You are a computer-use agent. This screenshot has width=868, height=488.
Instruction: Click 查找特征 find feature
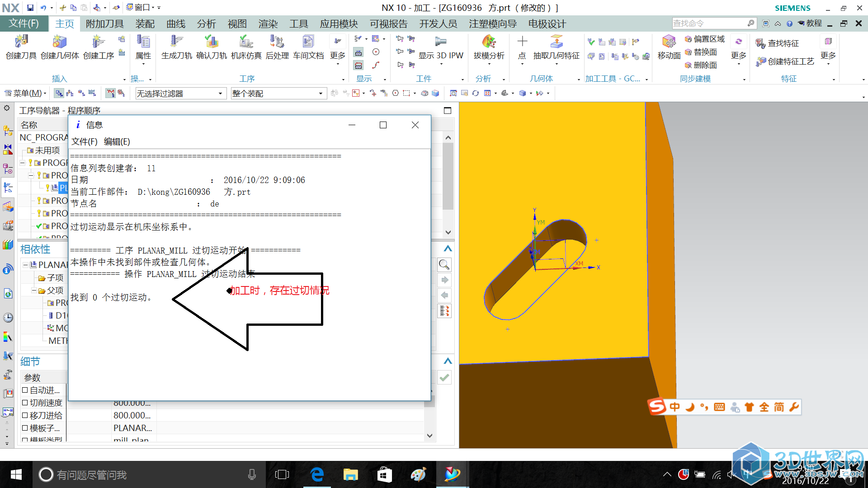point(778,43)
